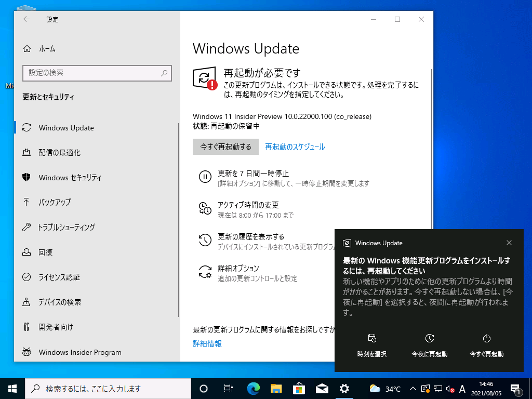532x399 pixels.
Task: Click the gear-sync icon for 詳細オプション
Action: coord(205,272)
